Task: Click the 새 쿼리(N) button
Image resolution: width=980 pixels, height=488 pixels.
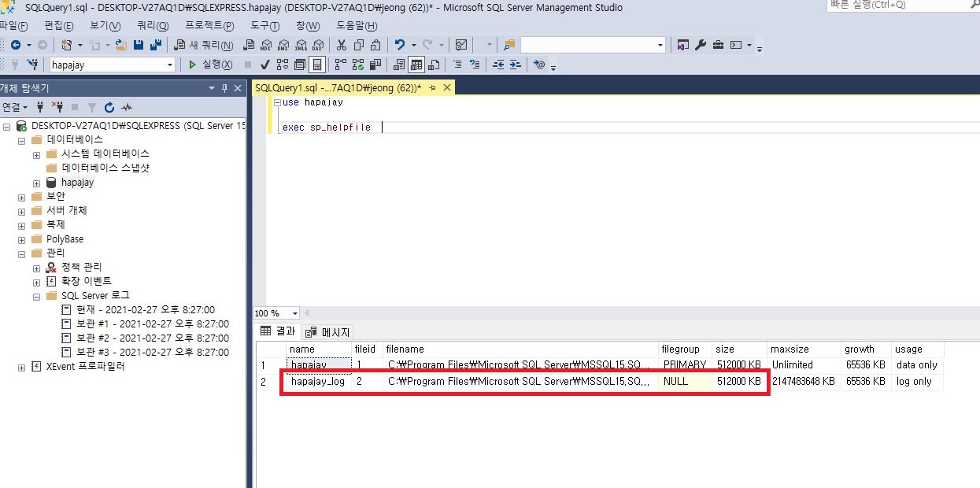Action: pos(204,45)
